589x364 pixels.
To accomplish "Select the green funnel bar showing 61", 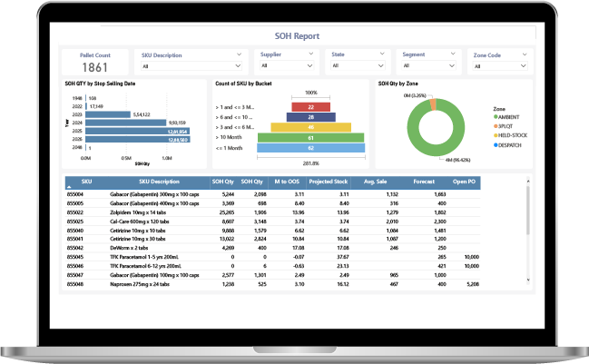I will coord(310,138).
